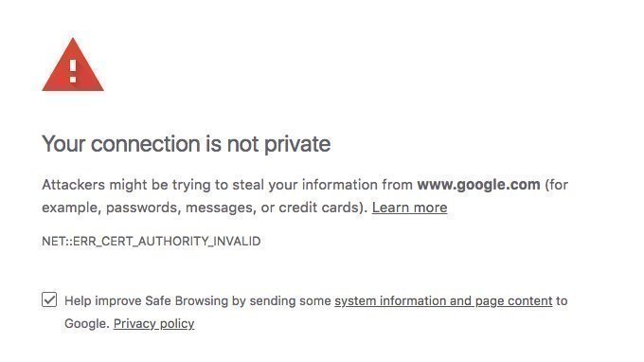The image size is (644, 362).
Task: Uncheck the Safe Browsing reporting checkbox
Action: pos(49,299)
